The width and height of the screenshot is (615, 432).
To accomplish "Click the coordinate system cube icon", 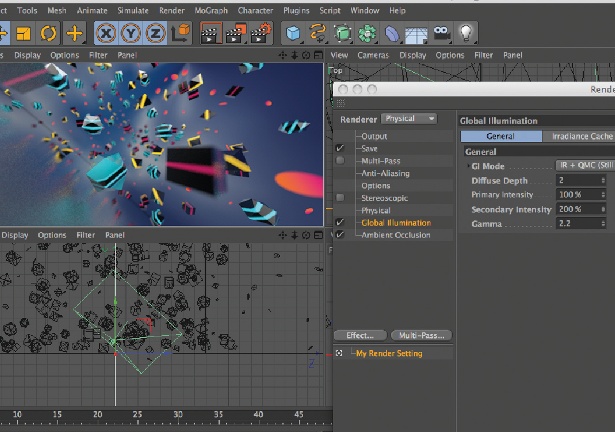I will pyautogui.click(x=181, y=33).
